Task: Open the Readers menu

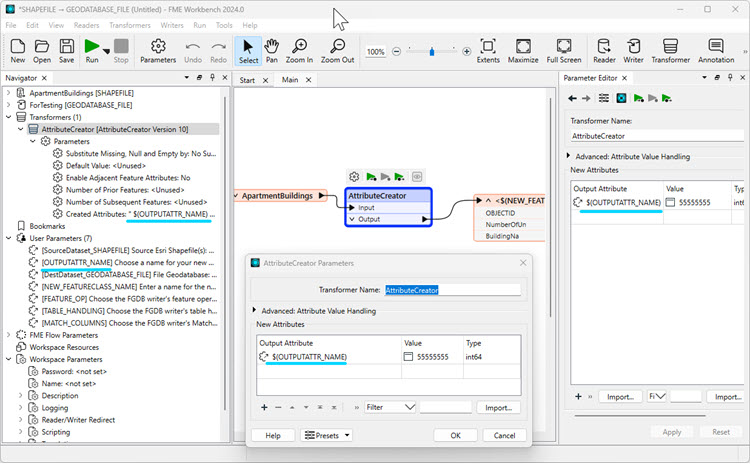Action: [87, 25]
